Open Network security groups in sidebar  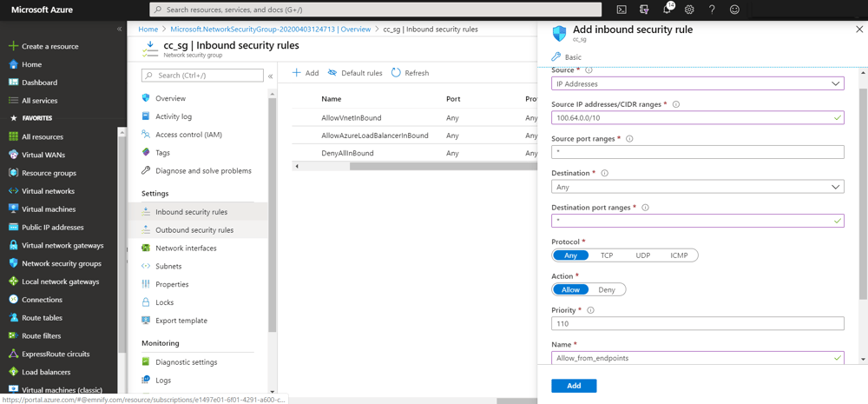62,264
